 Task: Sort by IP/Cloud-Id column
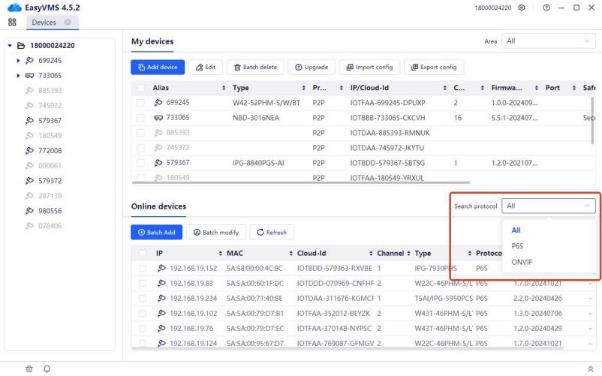pyautogui.click(x=445, y=88)
